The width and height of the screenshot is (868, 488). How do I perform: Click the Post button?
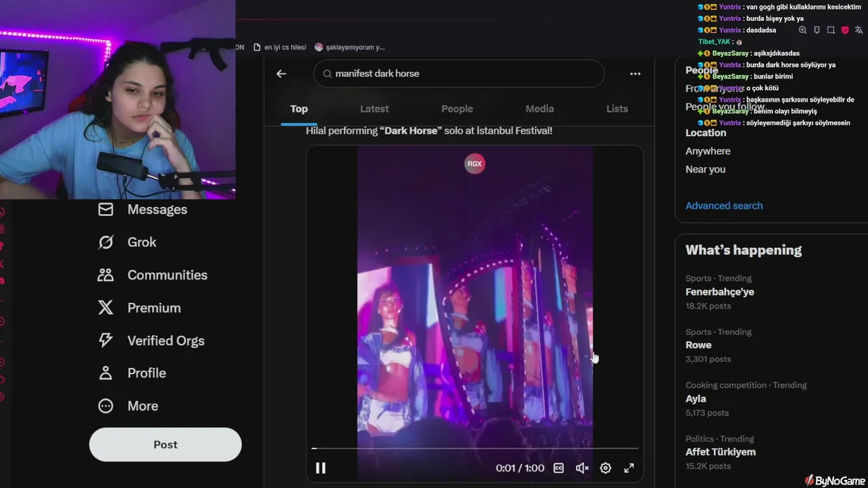tap(165, 445)
